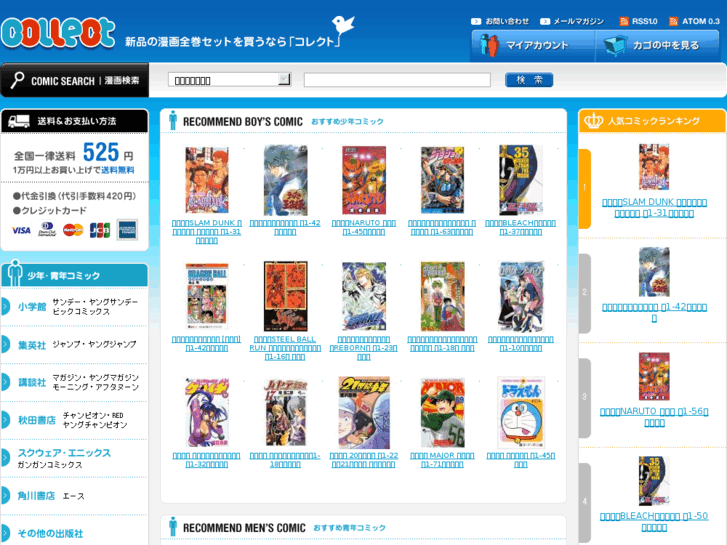Click the Collect site logo
Screen dimensions: 727x545
pos(57,33)
